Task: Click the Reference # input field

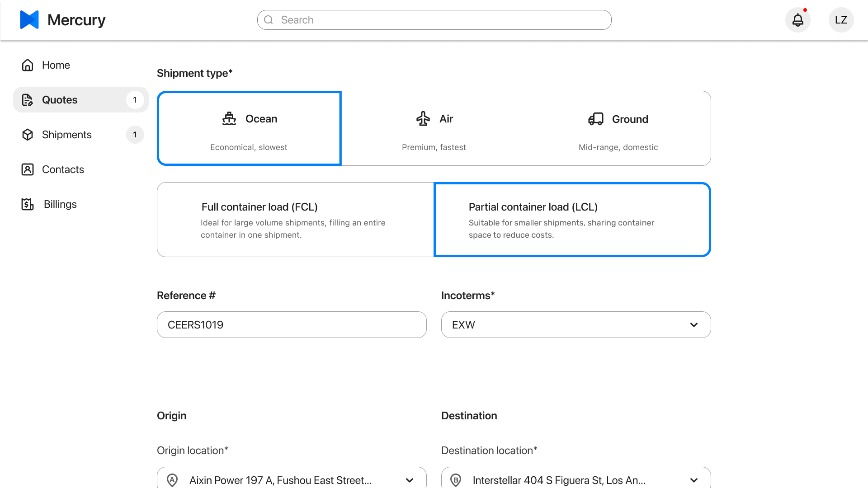Action: pos(292,324)
